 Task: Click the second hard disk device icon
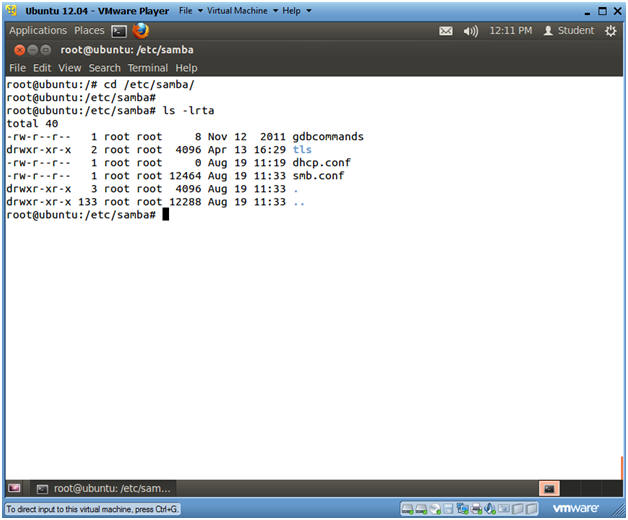421,509
